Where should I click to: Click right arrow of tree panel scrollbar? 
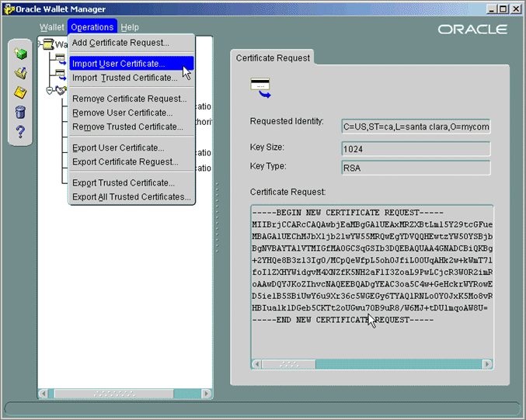(207, 394)
